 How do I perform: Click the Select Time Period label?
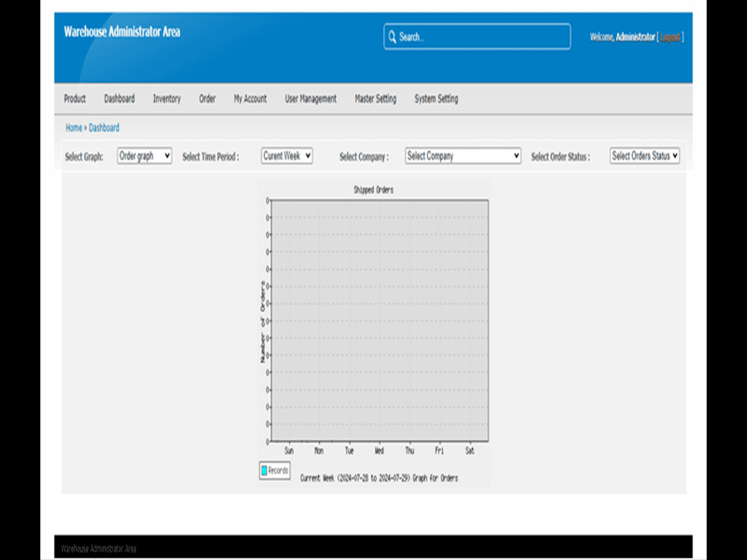(x=211, y=157)
